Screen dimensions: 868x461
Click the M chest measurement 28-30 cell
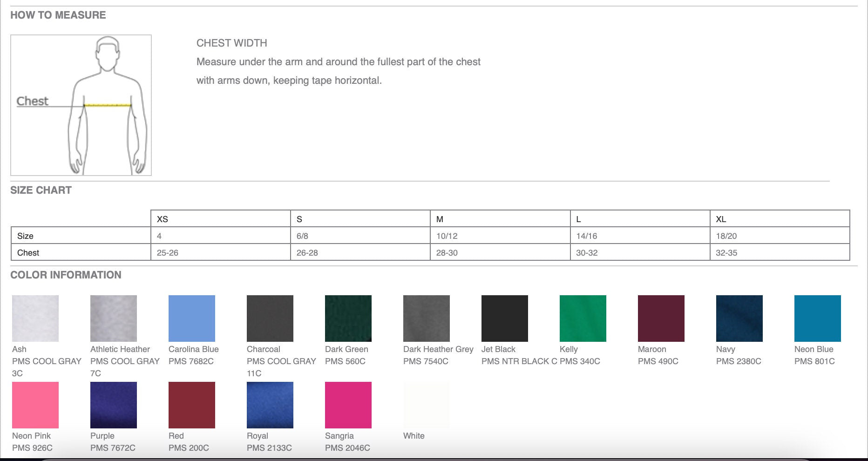[500, 253]
